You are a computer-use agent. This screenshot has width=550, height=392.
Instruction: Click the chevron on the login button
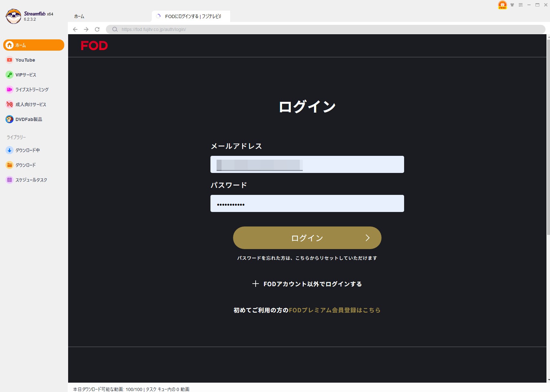click(x=368, y=238)
